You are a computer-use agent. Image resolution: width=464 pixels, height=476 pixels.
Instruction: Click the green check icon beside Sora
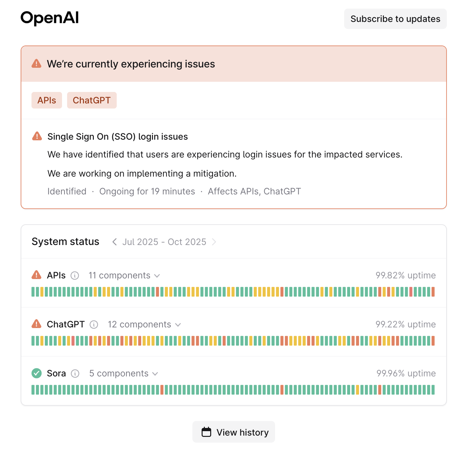pos(37,373)
